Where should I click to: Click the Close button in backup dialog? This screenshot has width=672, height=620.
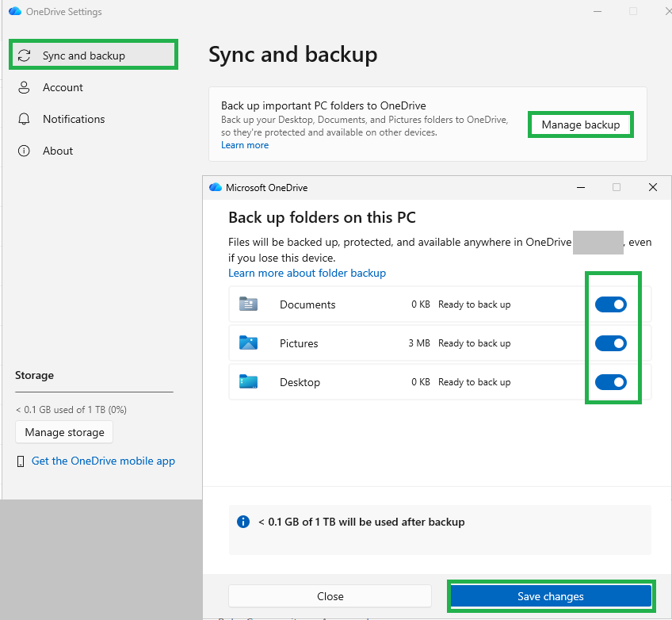[x=330, y=596]
